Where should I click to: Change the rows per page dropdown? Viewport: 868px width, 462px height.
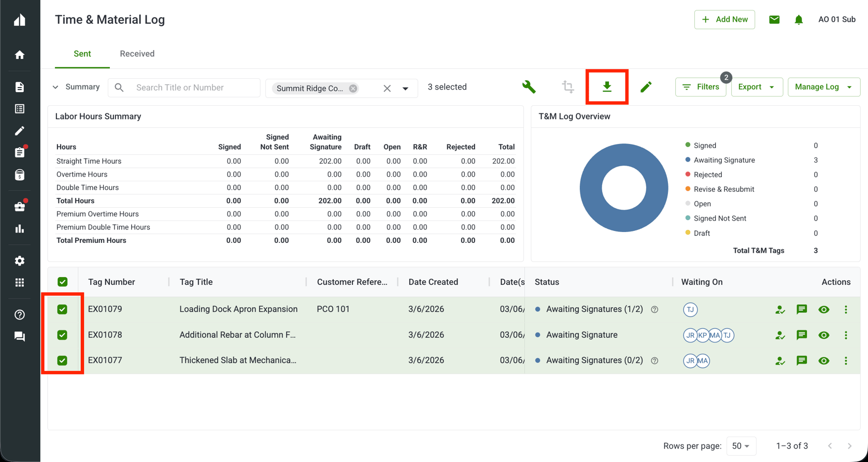click(741, 446)
